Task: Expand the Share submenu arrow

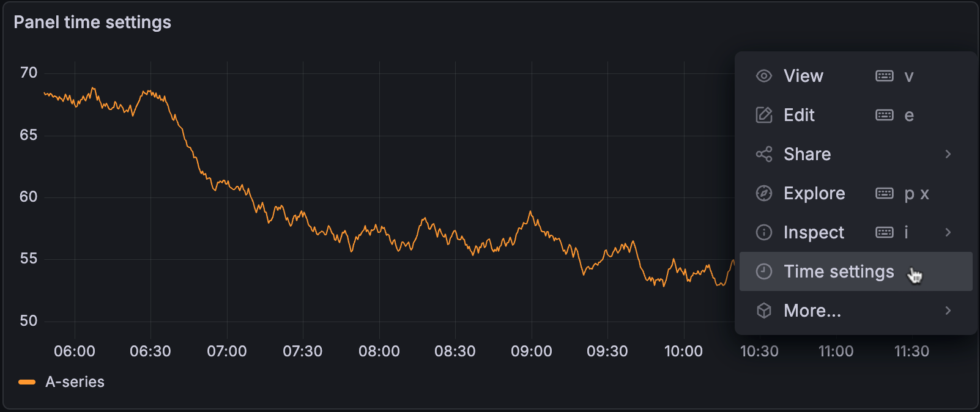Action: pyautogui.click(x=948, y=154)
